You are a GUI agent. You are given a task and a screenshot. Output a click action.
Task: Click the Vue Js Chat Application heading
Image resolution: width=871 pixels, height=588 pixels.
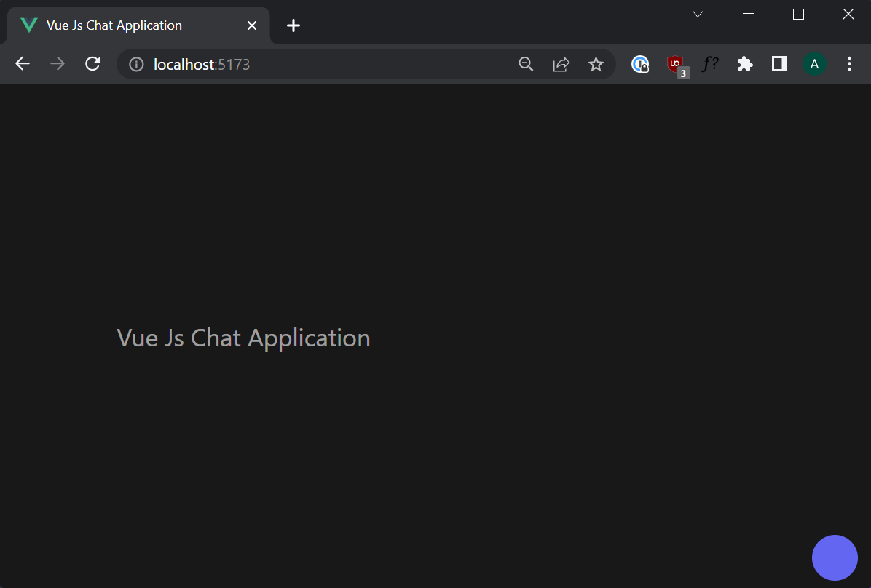pos(243,338)
